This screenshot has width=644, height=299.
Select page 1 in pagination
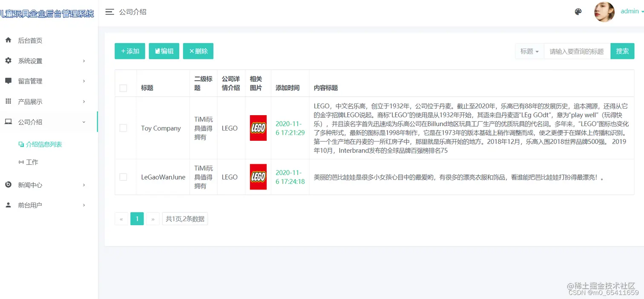137,219
